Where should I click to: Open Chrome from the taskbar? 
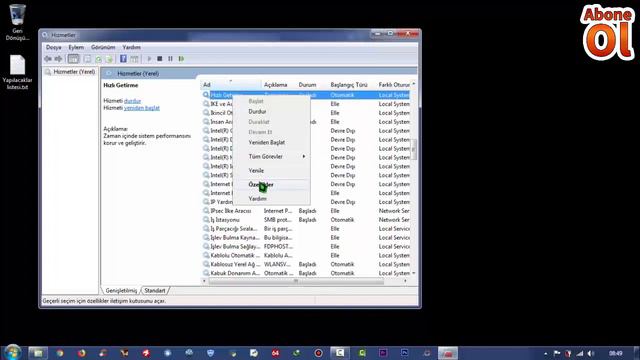click(60, 353)
